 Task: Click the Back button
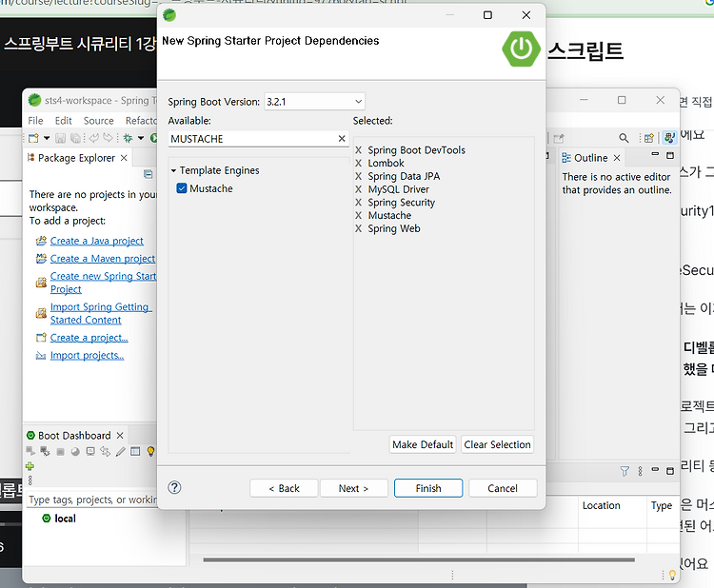[284, 488]
